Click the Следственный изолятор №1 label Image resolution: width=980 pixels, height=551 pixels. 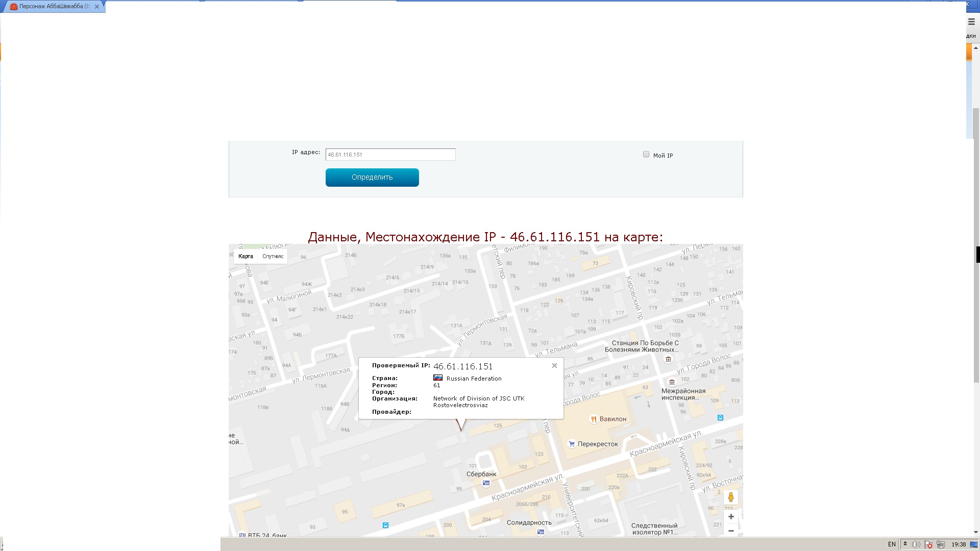click(654, 529)
